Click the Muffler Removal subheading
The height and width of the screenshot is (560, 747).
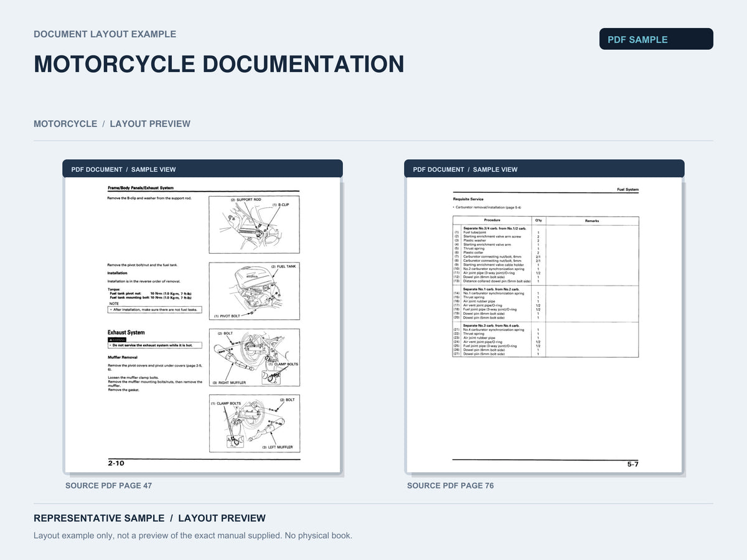click(x=123, y=358)
